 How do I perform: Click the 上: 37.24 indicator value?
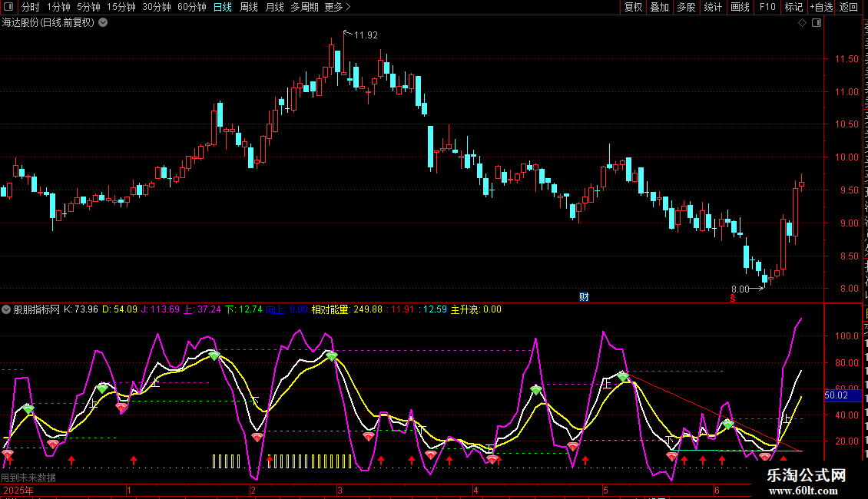202,310
